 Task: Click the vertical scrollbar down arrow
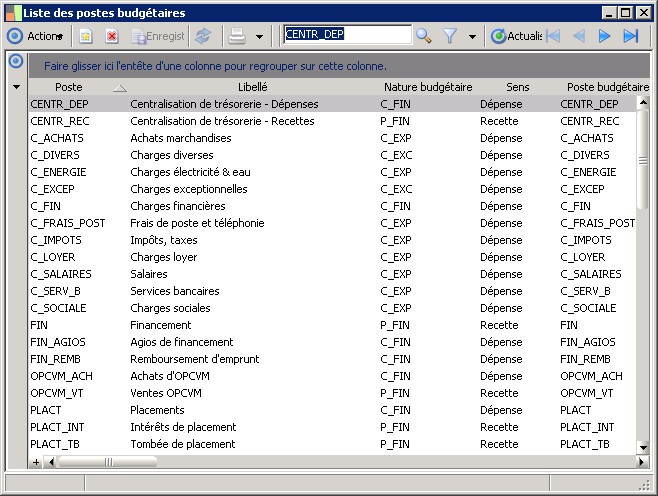pos(643,446)
